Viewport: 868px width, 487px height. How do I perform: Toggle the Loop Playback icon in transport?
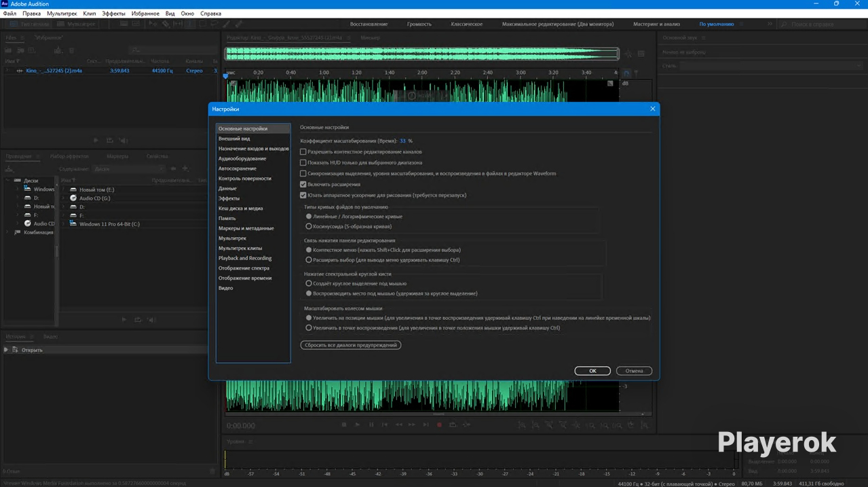(x=453, y=425)
